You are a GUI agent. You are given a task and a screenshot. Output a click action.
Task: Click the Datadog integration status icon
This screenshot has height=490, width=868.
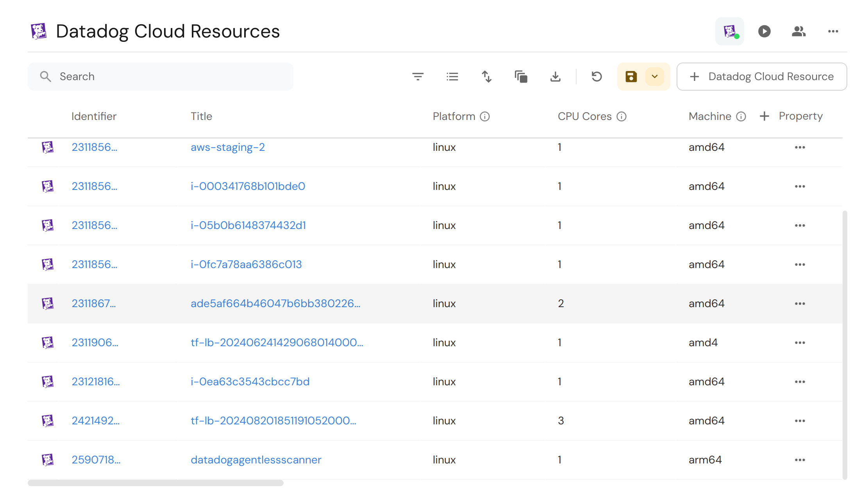pyautogui.click(x=729, y=31)
